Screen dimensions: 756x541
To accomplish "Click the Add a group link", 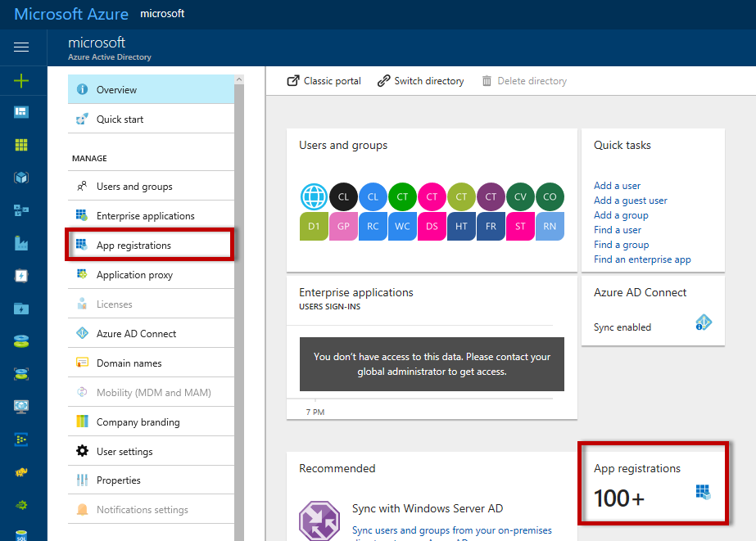I will point(621,215).
